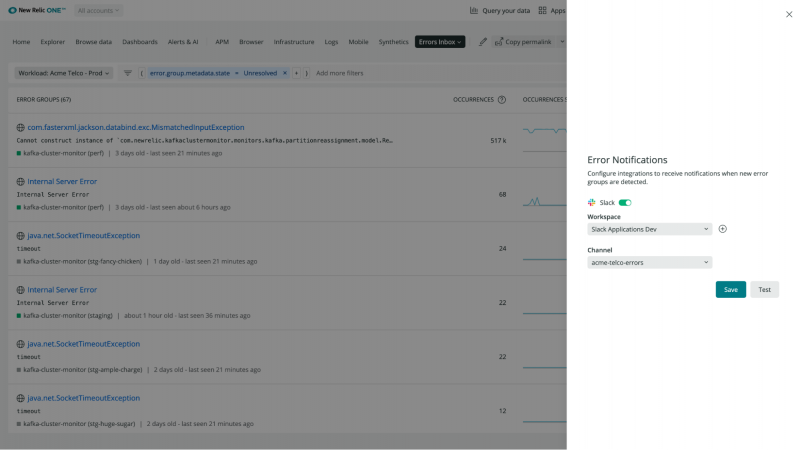800x450 pixels.
Task: Click the filter funnel icon
Action: pyautogui.click(x=128, y=73)
